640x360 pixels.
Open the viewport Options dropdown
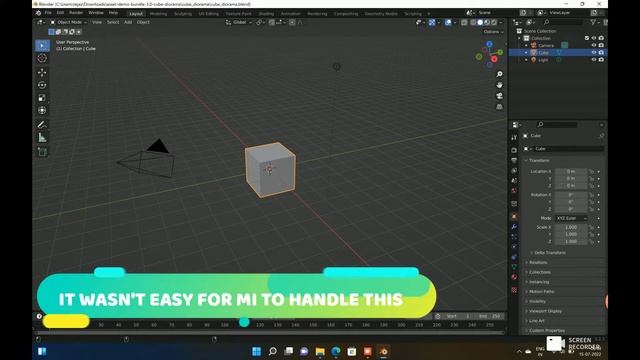[x=493, y=32]
